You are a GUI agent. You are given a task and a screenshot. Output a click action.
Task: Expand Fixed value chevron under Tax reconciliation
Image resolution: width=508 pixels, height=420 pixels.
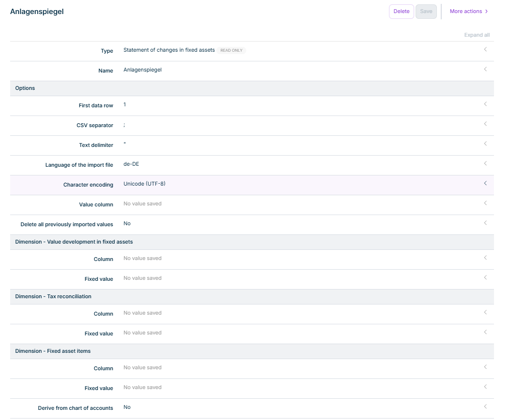point(485,332)
